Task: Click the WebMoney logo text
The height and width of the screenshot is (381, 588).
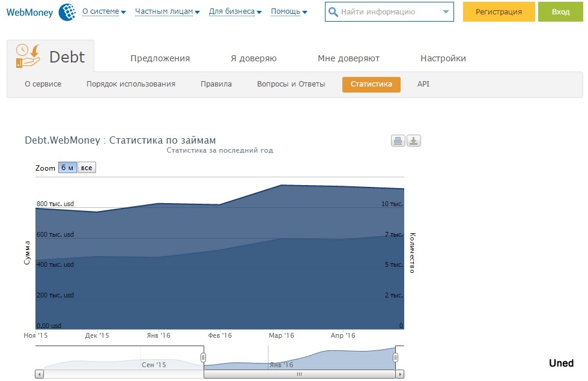Action: click(29, 13)
